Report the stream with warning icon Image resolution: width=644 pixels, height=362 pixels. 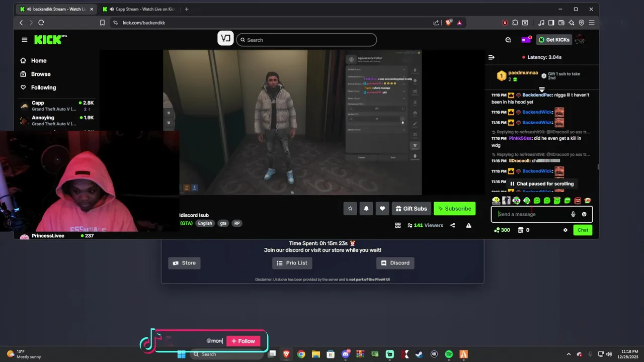468,225
